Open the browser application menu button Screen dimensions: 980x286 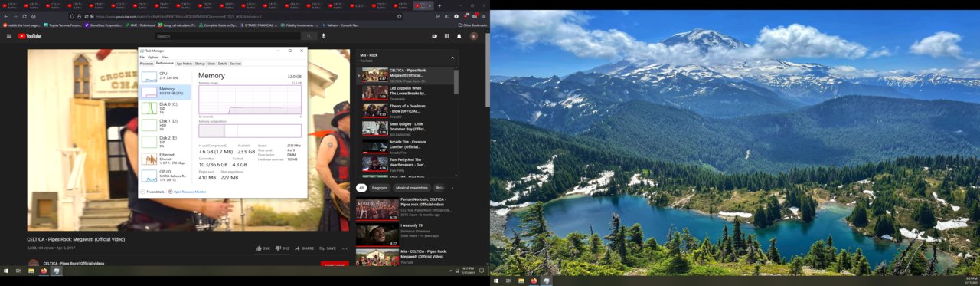click(484, 16)
